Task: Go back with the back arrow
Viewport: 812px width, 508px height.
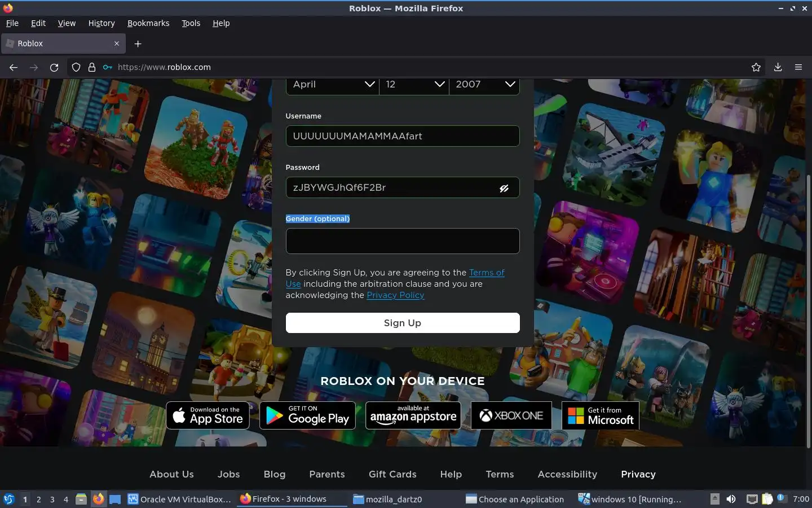Action: (x=14, y=67)
